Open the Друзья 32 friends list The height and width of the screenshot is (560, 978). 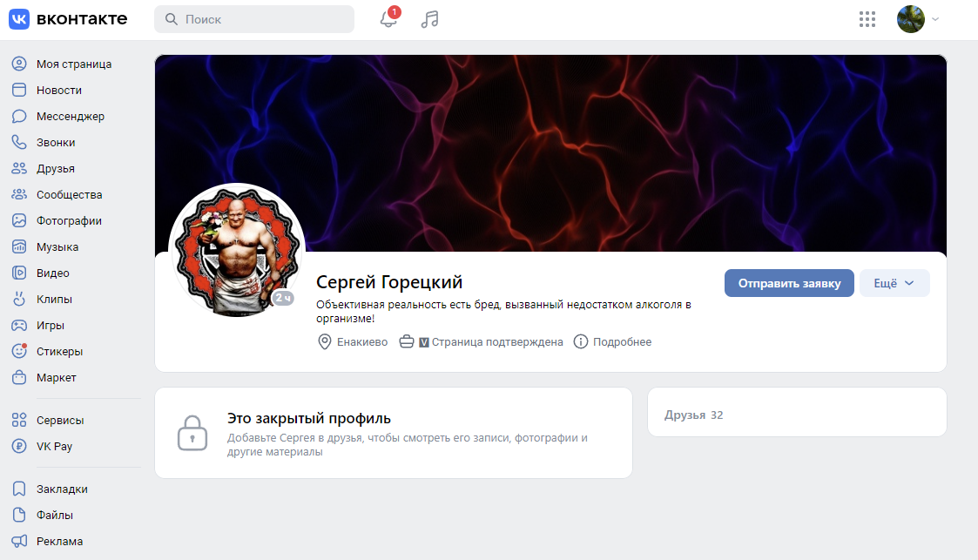pos(693,415)
